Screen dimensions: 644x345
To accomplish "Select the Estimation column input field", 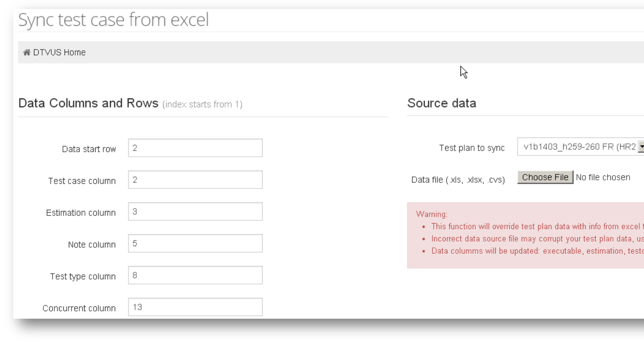I will [195, 212].
